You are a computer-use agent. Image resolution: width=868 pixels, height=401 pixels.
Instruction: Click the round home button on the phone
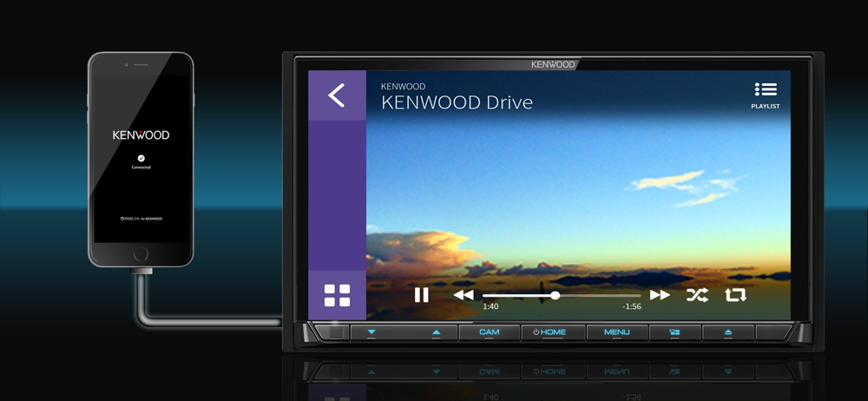141,254
